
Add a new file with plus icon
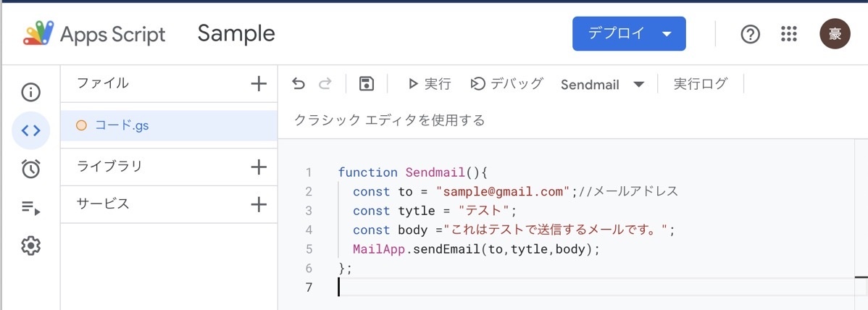(x=259, y=83)
